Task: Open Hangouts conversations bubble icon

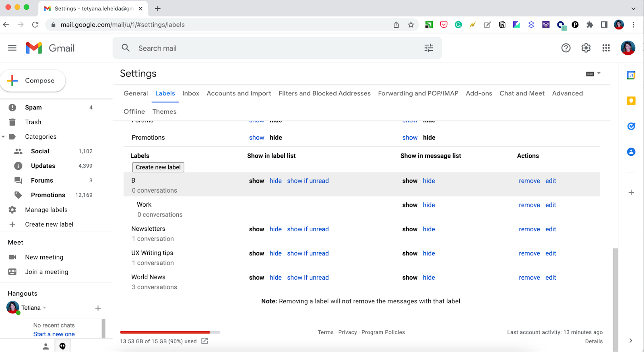Action: pos(62,346)
